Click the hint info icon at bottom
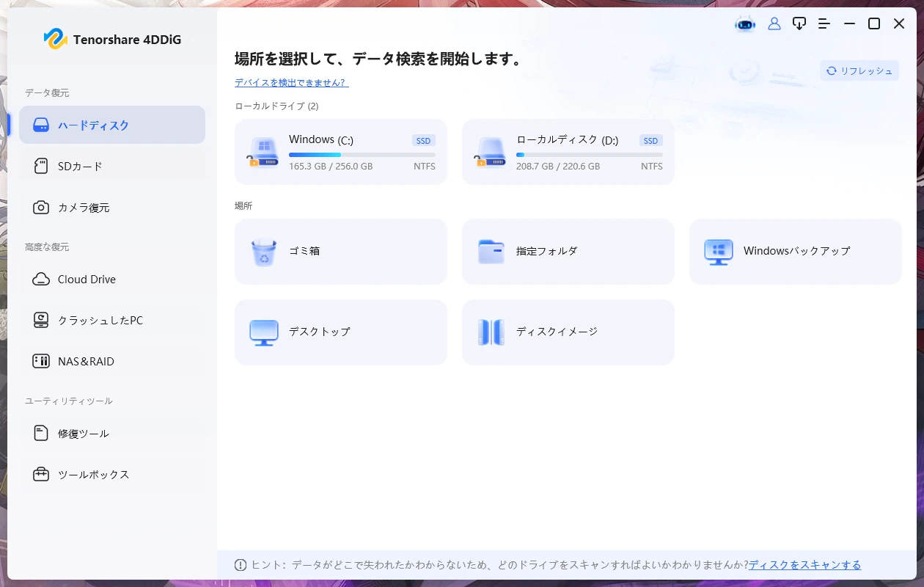The width and height of the screenshot is (924, 587). [x=240, y=565]
